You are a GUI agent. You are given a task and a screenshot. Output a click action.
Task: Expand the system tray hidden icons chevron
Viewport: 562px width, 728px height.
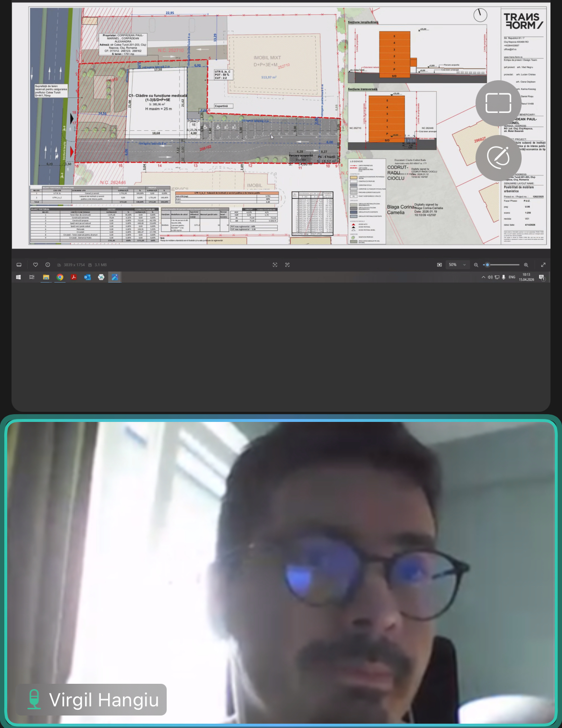point(483,277)
